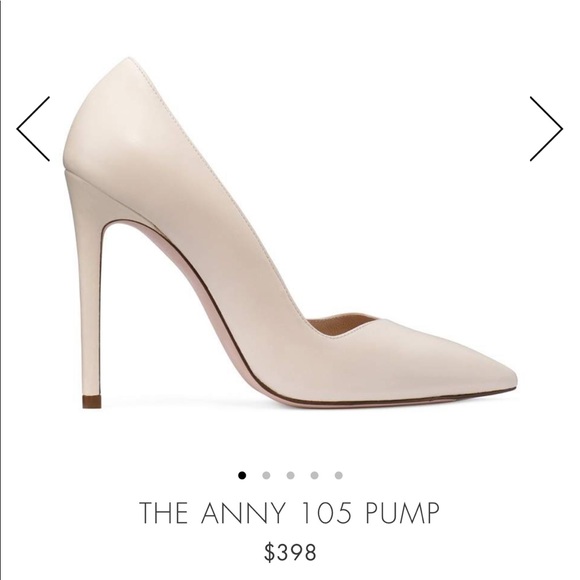This screenshot has height=580, width=580.
Task: Go to previous product image with left arrow
Action: click(33, 129)
